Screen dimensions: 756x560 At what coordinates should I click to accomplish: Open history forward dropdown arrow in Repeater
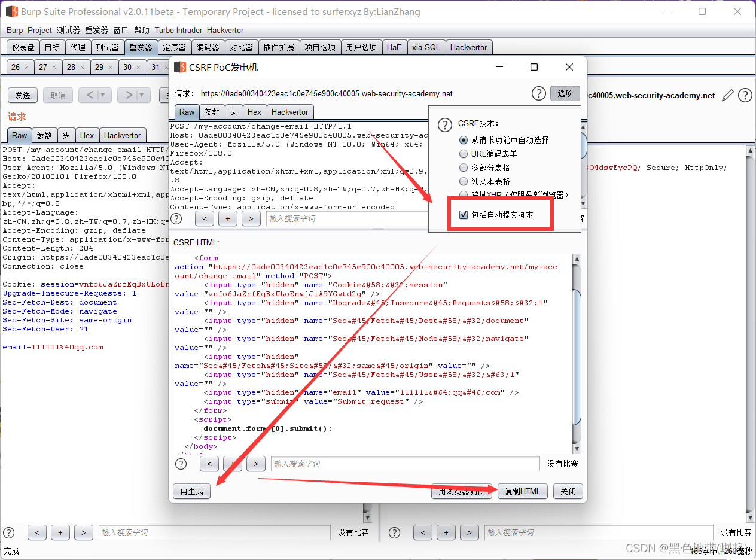(143, 95)
